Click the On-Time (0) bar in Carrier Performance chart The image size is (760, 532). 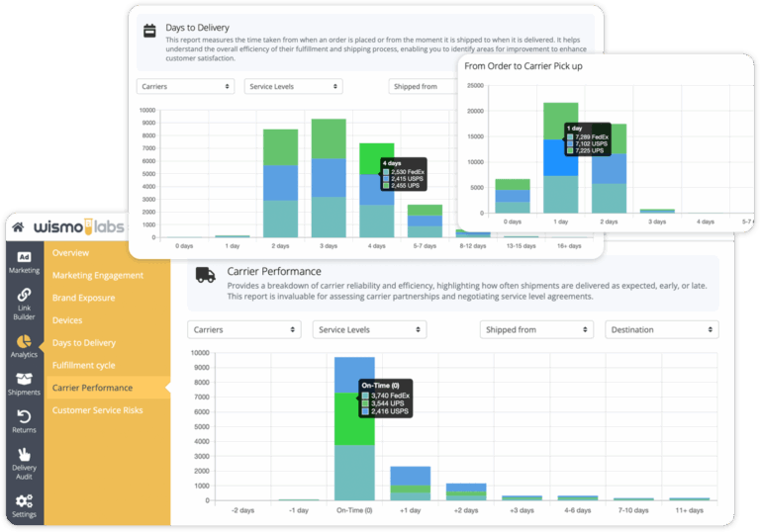pos(354,429)
